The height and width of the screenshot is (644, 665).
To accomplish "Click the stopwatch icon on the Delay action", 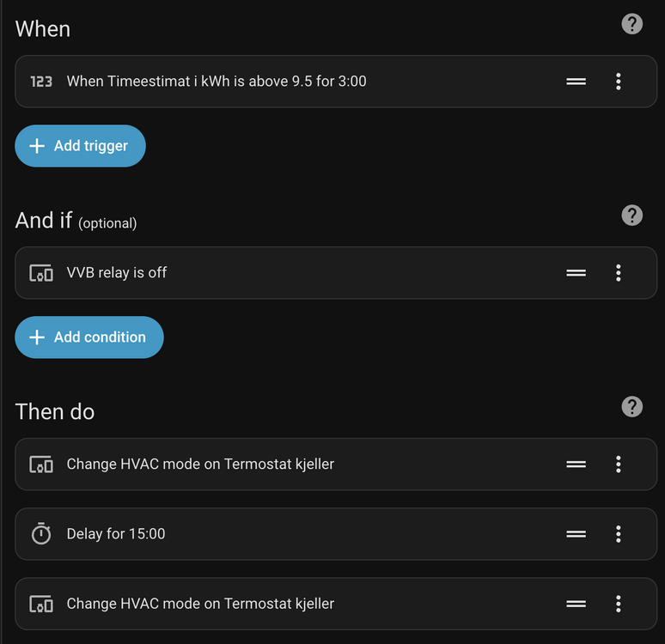I will 41,534.
